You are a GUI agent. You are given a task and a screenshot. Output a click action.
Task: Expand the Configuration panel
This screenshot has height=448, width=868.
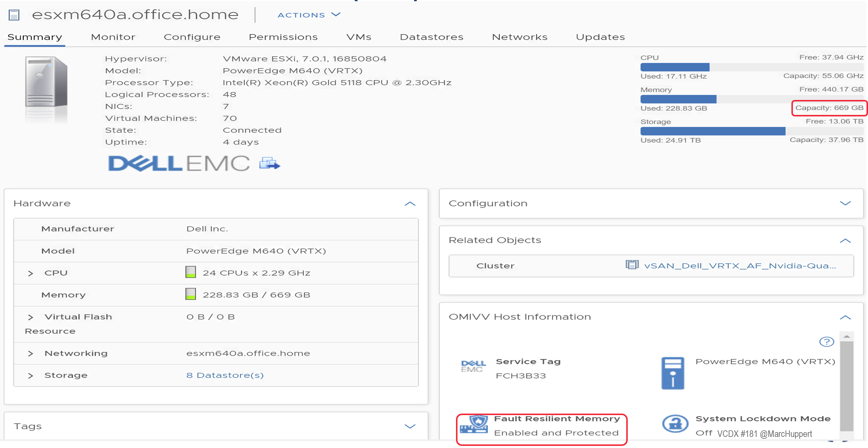pyautogui.click(x=845, y=203)
